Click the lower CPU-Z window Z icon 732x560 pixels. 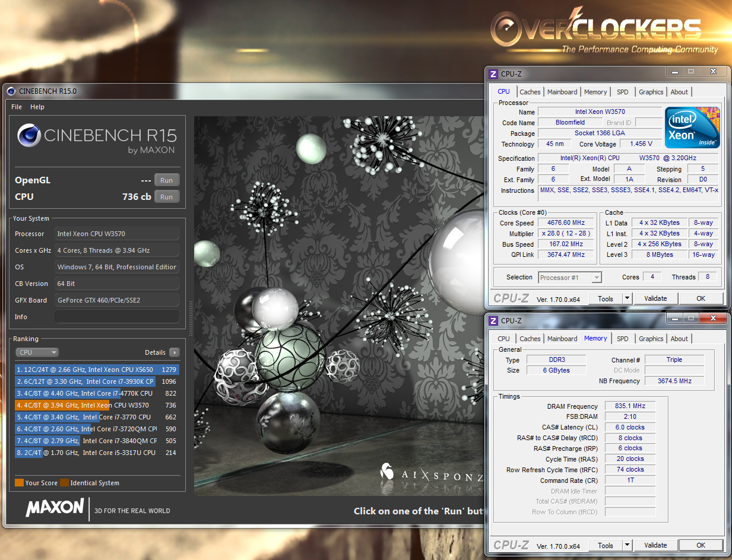(493, 321)
